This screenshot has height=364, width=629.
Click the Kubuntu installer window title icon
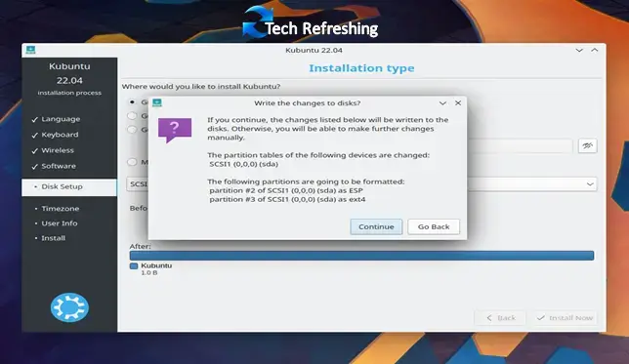(x=30, y=50)
